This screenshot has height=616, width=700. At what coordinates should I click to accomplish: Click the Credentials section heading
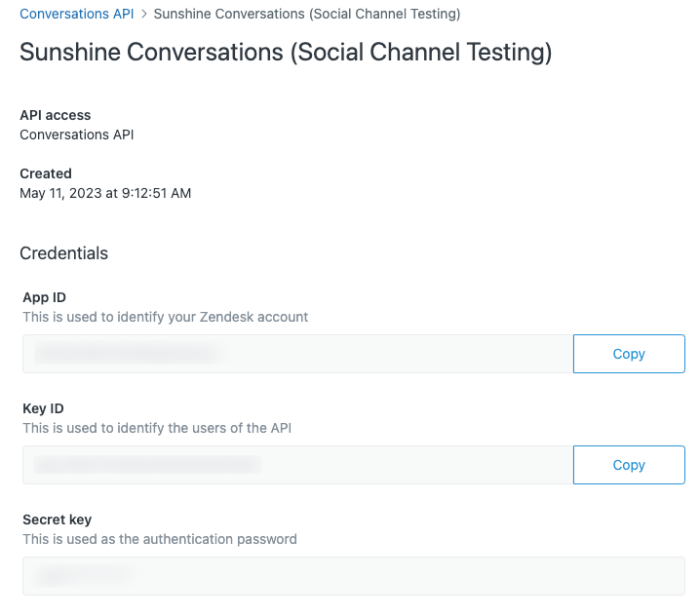63,253
